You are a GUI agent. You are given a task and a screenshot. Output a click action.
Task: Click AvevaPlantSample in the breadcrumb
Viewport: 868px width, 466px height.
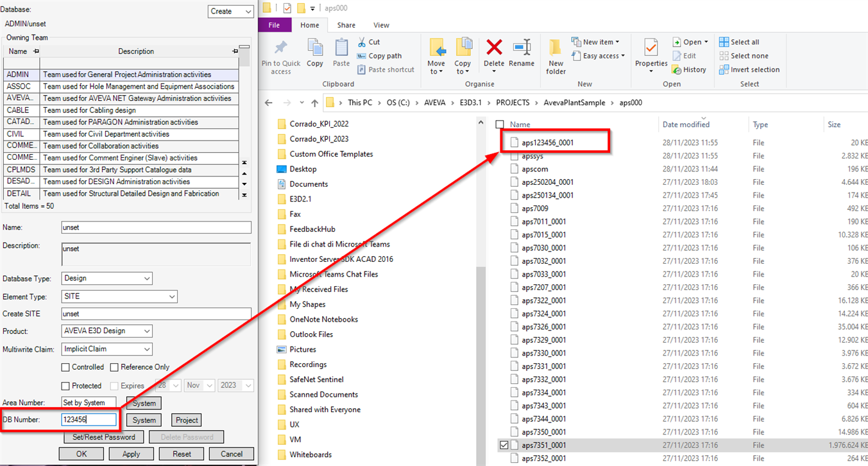click(x=573, y=103)
